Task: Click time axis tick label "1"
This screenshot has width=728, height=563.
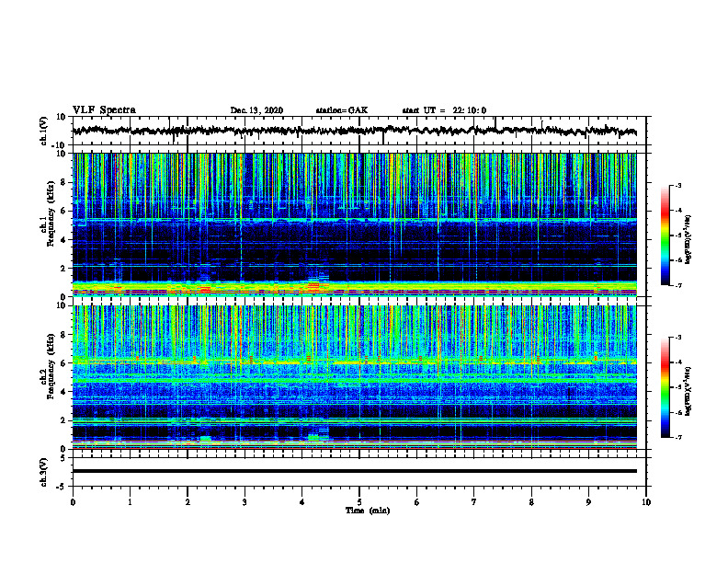Action: click(x=130, y=502)
